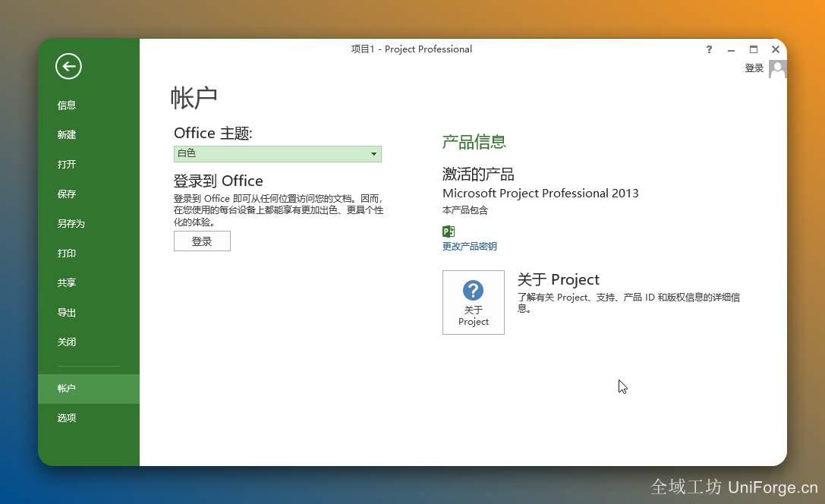Click 关闭 in the sidebar

coord(67,342)
